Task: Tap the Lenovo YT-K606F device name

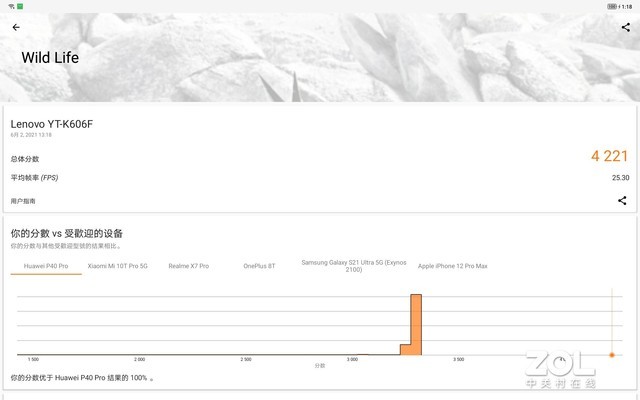Action: tap(52, 124)
